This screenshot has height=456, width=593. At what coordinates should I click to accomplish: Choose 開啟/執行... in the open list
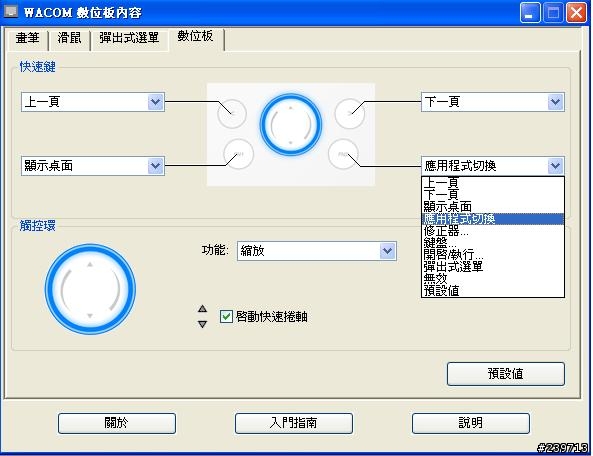click(x=493, y=255)
